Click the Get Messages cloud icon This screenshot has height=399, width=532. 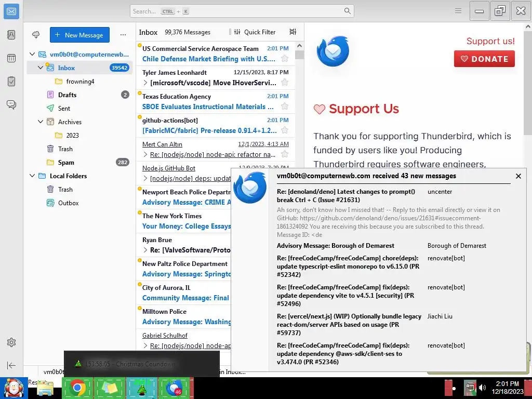36,35
